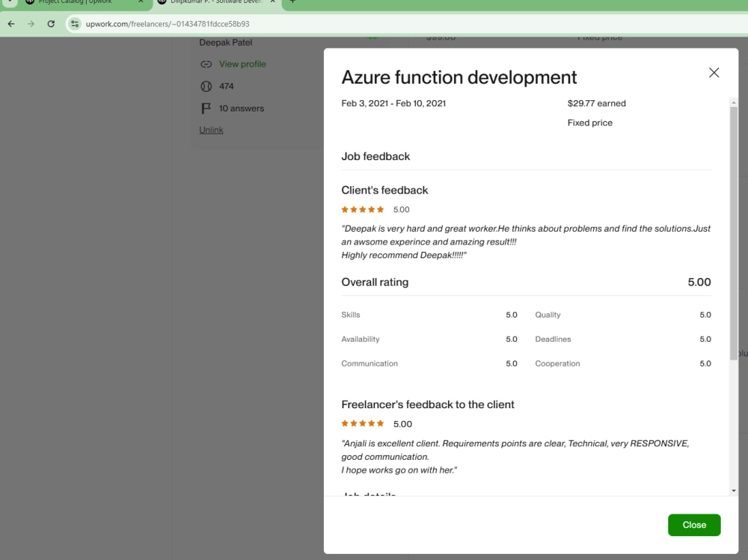The height and width of the screenshot is (560, 748).
Task: Reload the Upwork page
Action: 51,24
